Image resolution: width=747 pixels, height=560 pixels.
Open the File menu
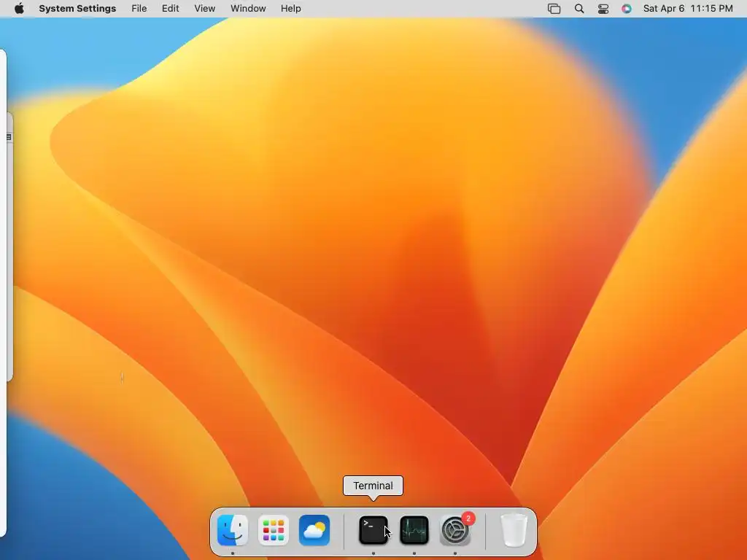(139, 9)
